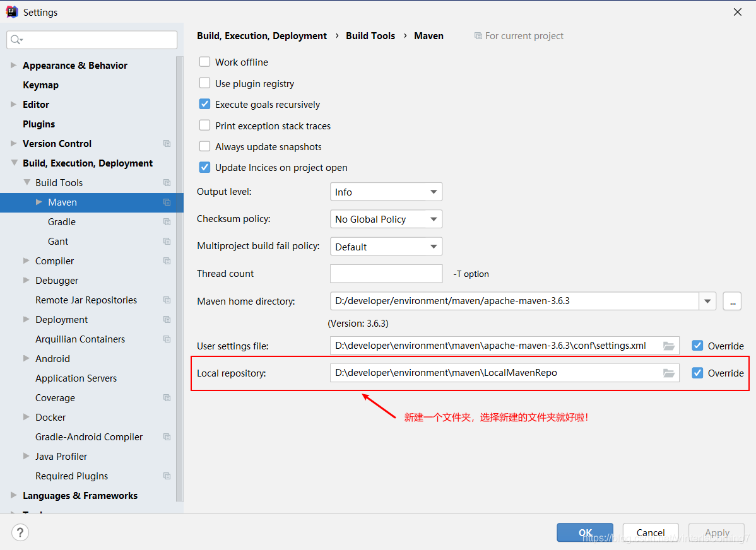Click the project-level icon beside Version Control
Screen dimensions: 756x550
tap(167, 144)
